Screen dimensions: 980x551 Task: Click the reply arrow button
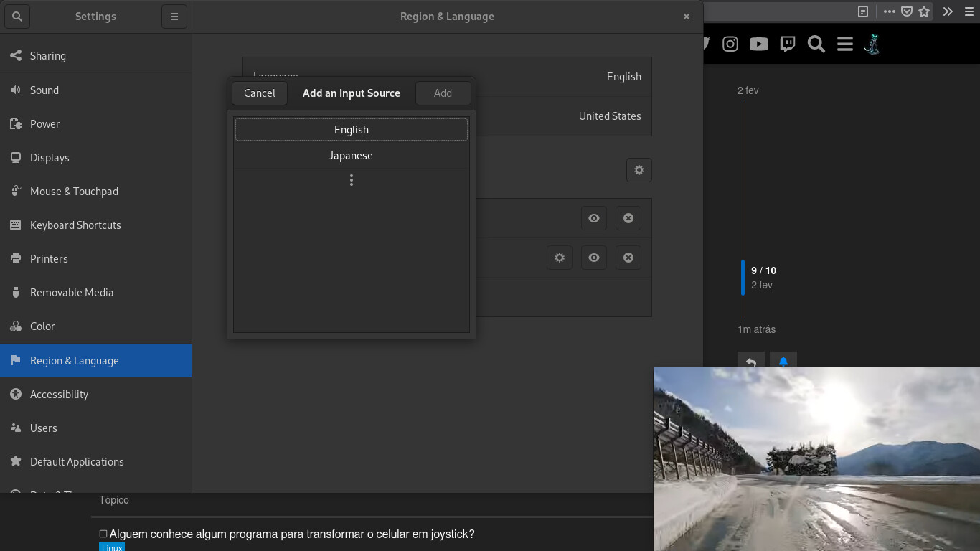click(x=750, y=362)
